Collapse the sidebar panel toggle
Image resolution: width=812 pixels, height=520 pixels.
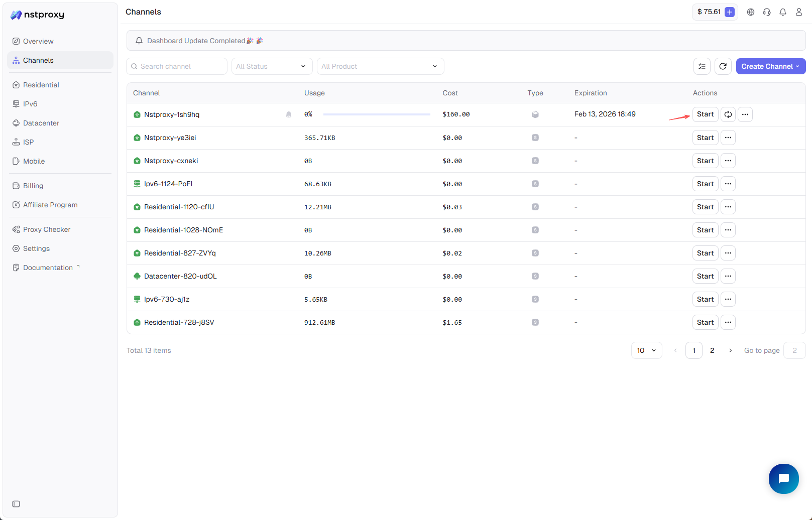pos(16,504)
